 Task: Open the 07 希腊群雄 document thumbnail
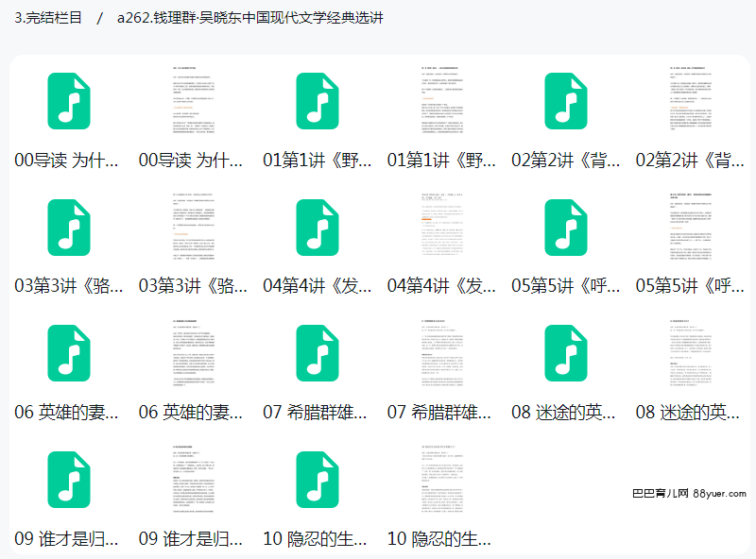coord(441,353)
